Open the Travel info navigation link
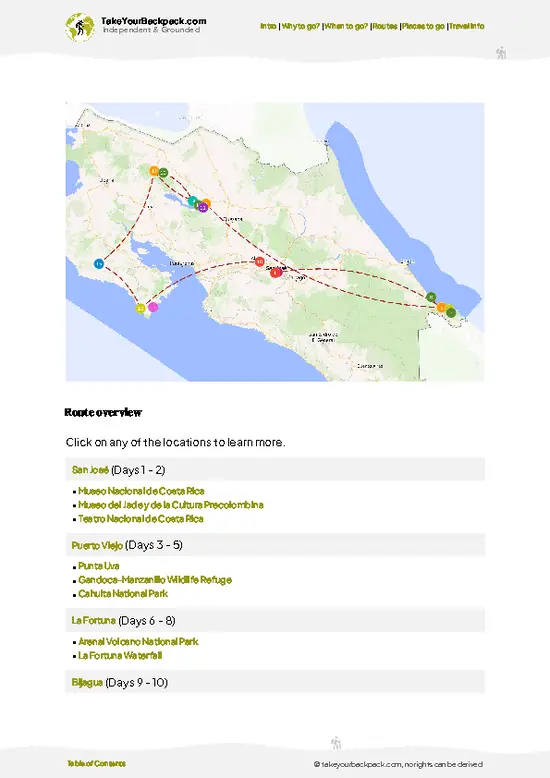The width and height of the screenshot is (550, 778). pos(467,26)
